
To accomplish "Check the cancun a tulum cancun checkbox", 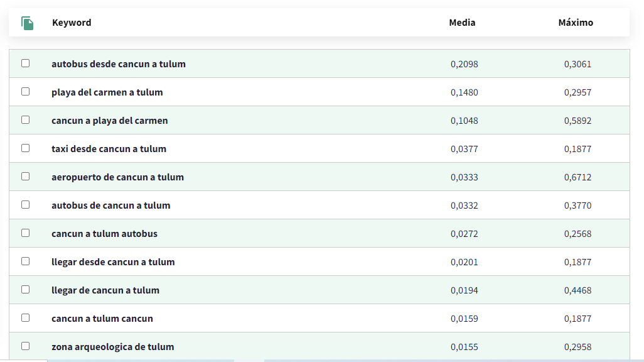I will coord(25,318).
